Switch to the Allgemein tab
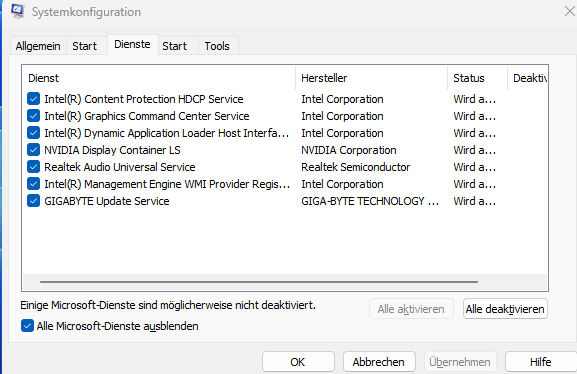The height and width of the screenshot is (374, 577). pos(38,46)
